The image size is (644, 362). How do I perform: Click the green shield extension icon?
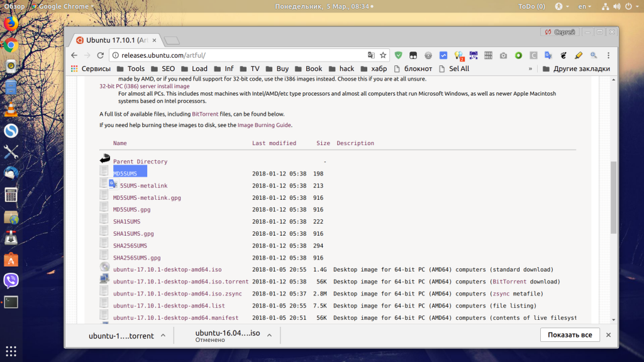point(398,55)
